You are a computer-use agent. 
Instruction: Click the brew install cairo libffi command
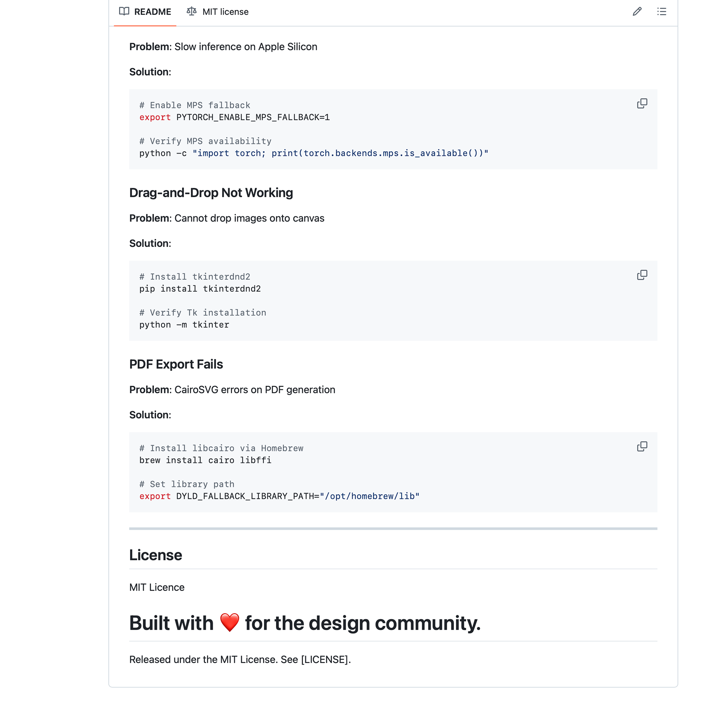tap(205, 460)
